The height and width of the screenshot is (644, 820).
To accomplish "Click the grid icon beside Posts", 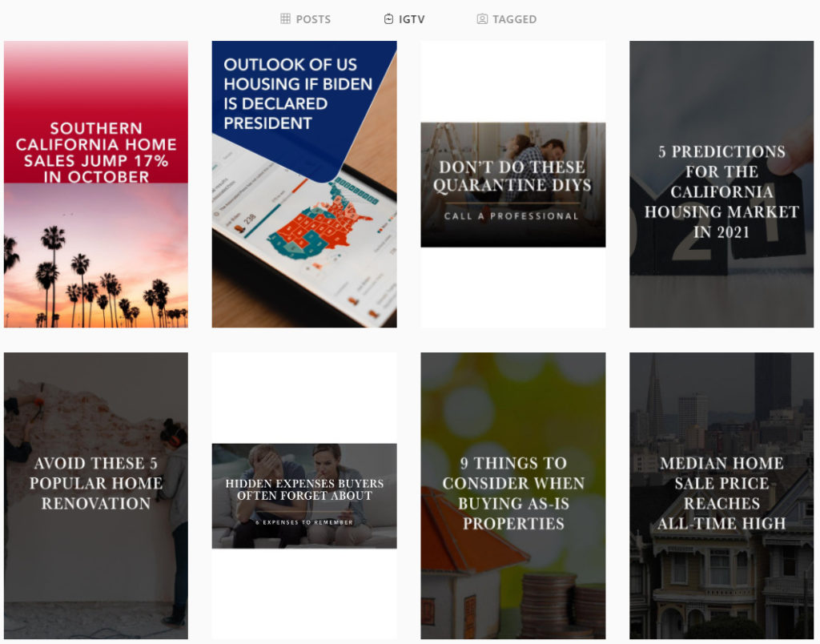I will point(285,19).
